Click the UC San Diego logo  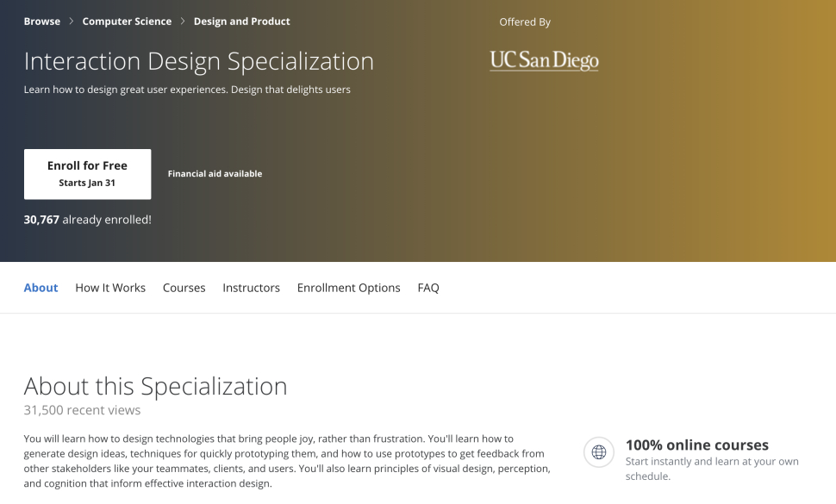tap(544, 60)
